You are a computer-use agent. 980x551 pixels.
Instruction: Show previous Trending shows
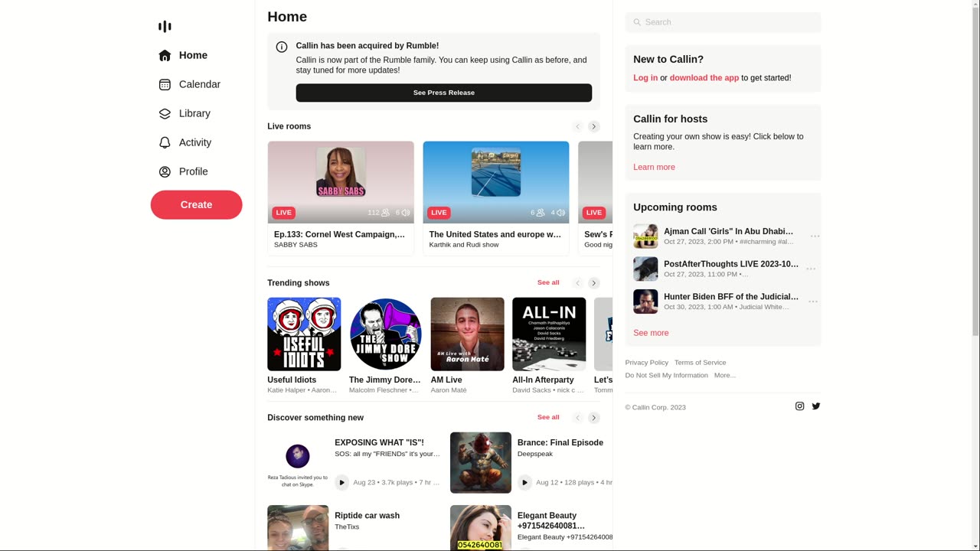tap(578, 283)
